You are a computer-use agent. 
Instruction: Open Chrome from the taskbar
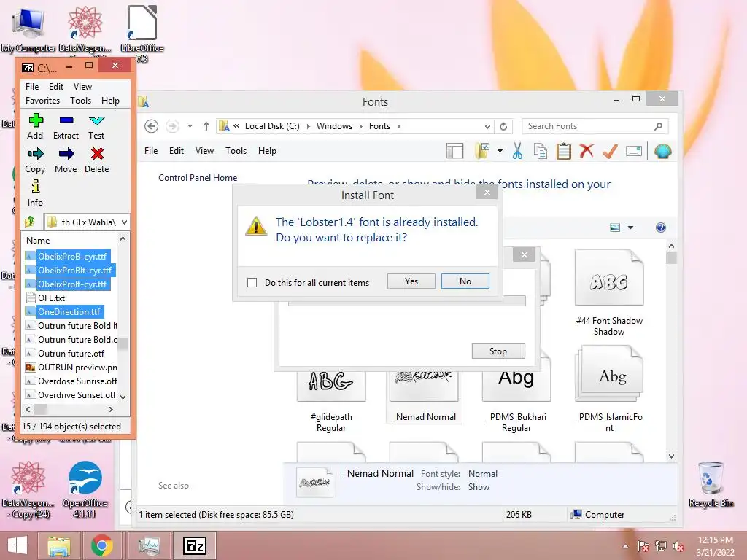[x=101, y=545]
